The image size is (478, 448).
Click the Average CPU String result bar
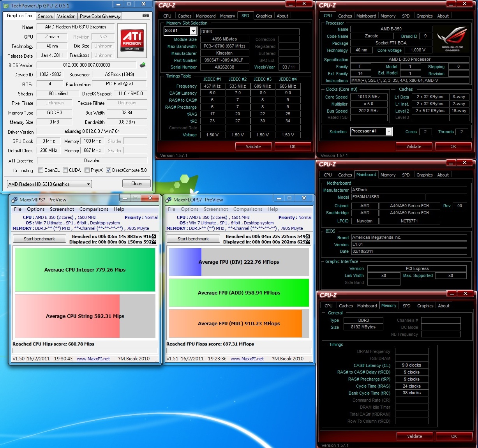click(x=85, y=316)
